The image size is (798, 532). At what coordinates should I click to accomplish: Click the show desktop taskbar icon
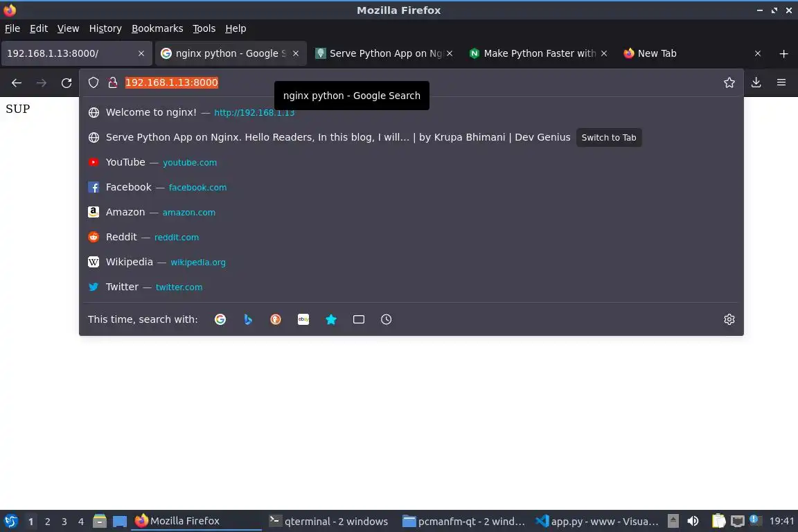click(120, 521)
